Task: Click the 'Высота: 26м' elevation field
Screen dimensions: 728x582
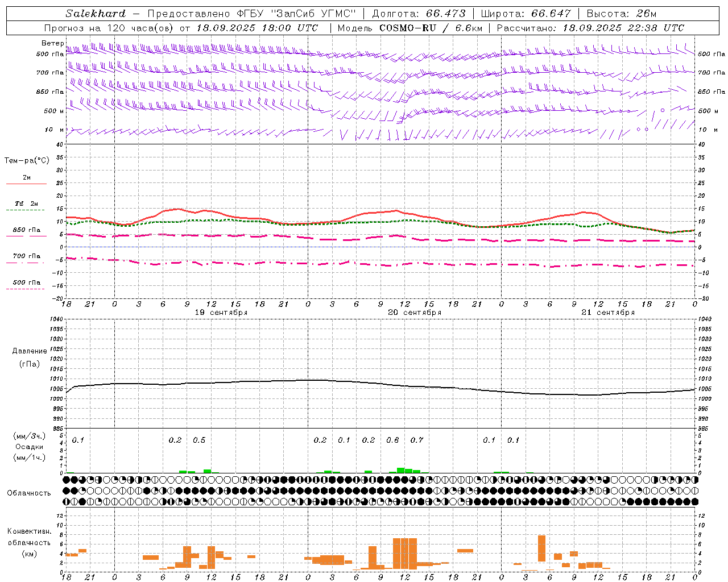Action: click(622, 14)
